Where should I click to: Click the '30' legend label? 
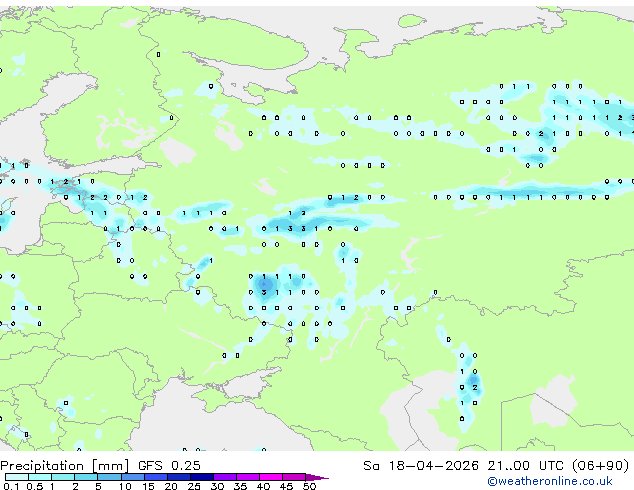[x=217, y=486]
